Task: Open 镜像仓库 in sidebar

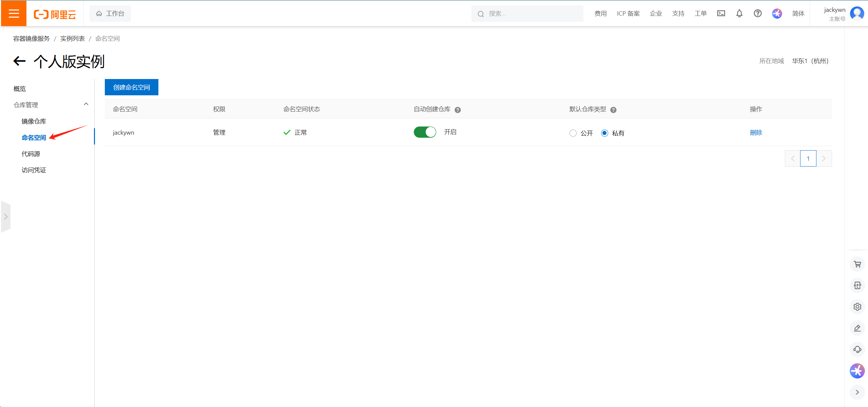Action: [x=34, y=121]
